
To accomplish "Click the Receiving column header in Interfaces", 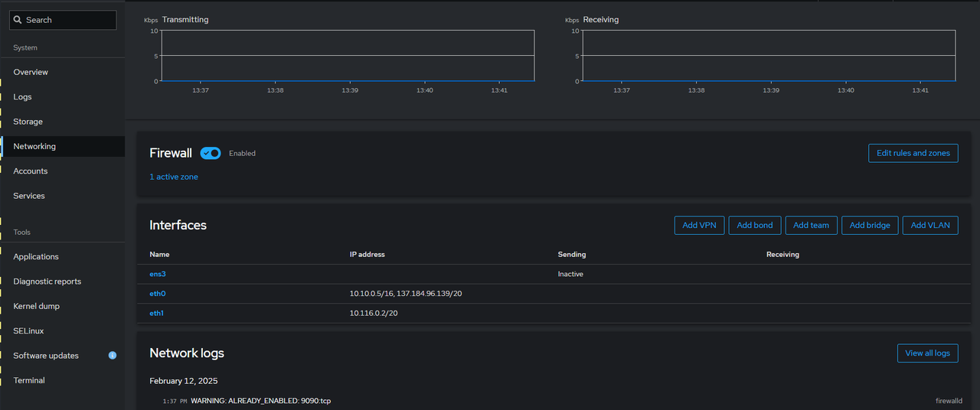I will (x=782, y=255).
